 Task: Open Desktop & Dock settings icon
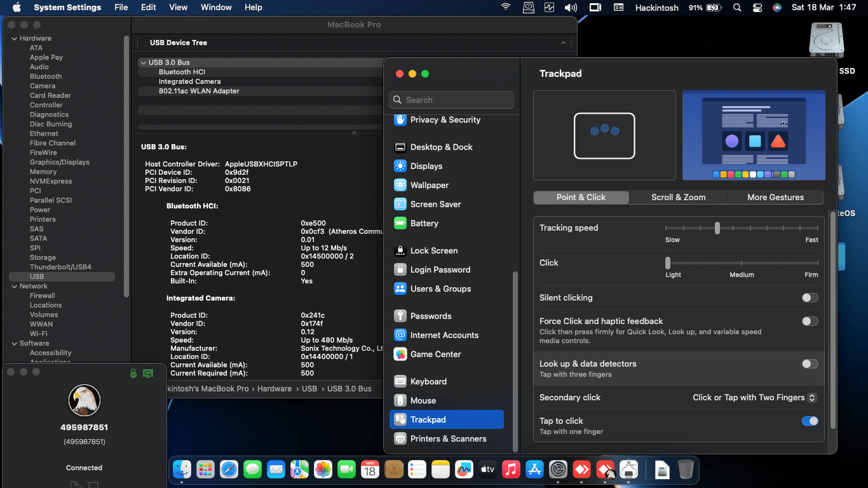point(400,147)
